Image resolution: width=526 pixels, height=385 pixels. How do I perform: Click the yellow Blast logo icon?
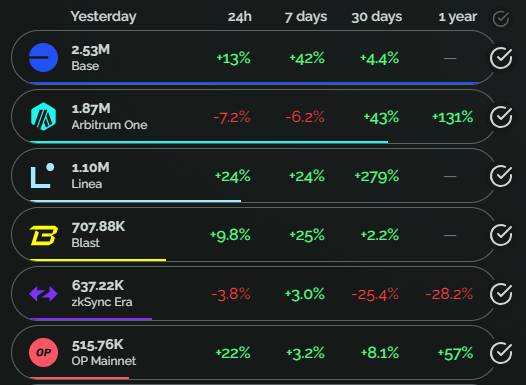coord(44,235)
